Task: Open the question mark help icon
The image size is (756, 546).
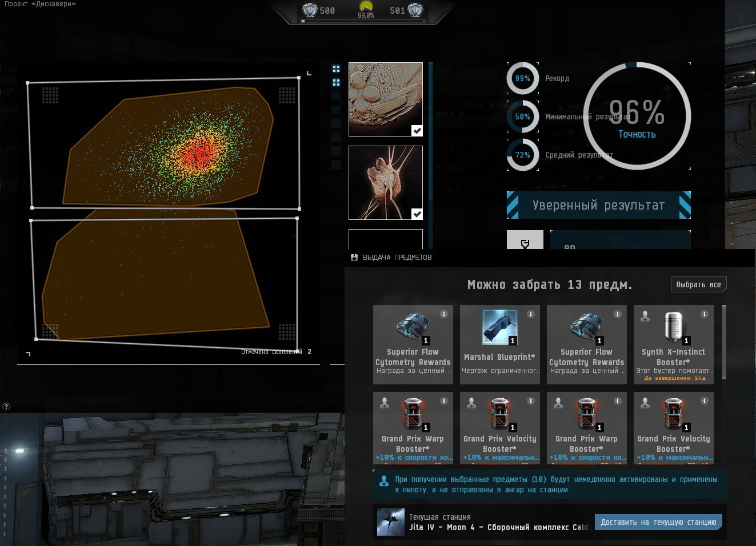Action: pos(6,407)
